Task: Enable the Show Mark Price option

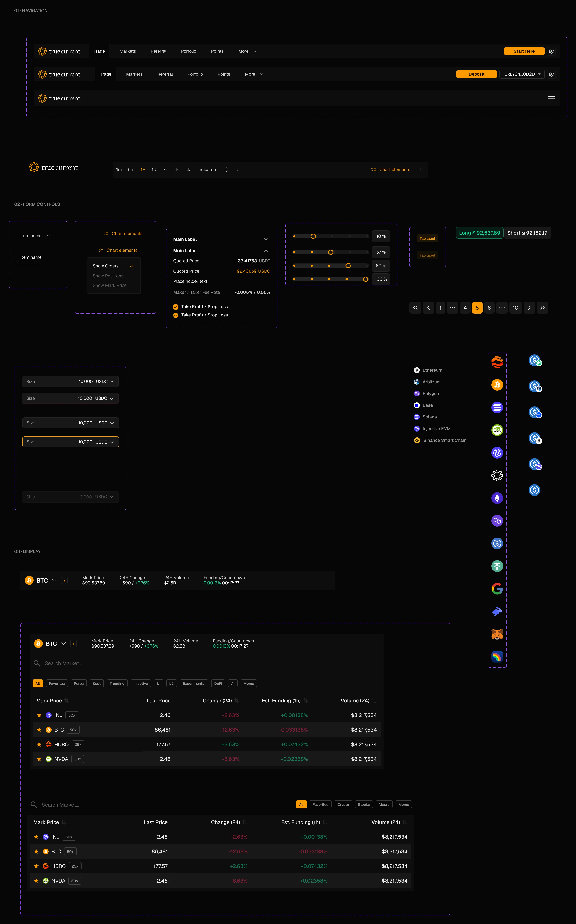Action: 110,286
